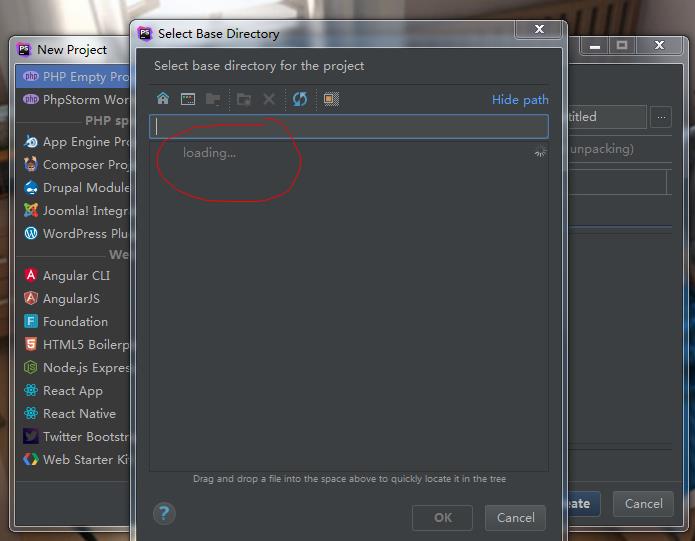Click the Desktop directory toolbar icon
The width and height of the screenshot is (695, 541).
[x=188, y=99]
